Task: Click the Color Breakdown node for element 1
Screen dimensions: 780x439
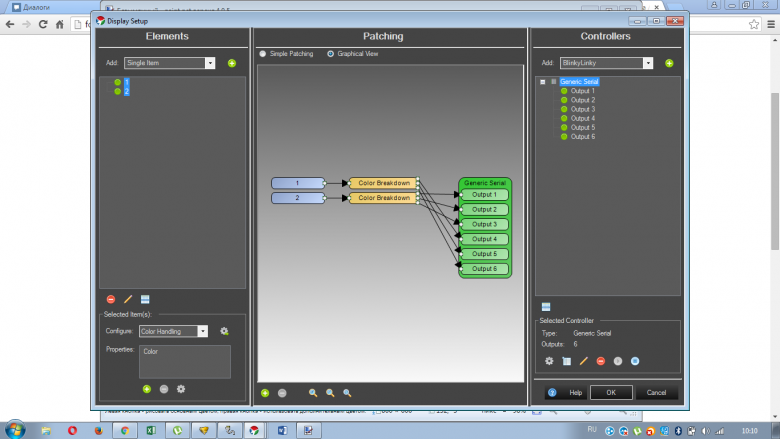Action: pos(383,183)
